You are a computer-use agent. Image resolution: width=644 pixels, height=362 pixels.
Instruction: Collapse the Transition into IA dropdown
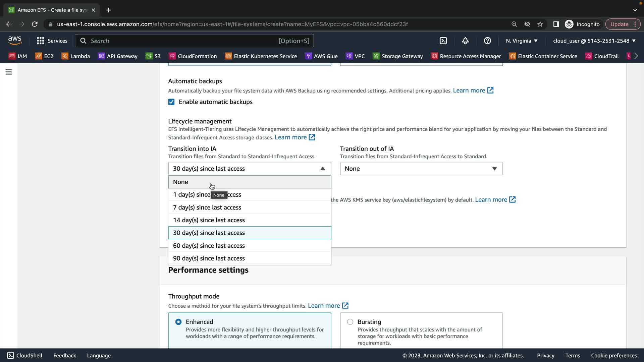point(249,169)
